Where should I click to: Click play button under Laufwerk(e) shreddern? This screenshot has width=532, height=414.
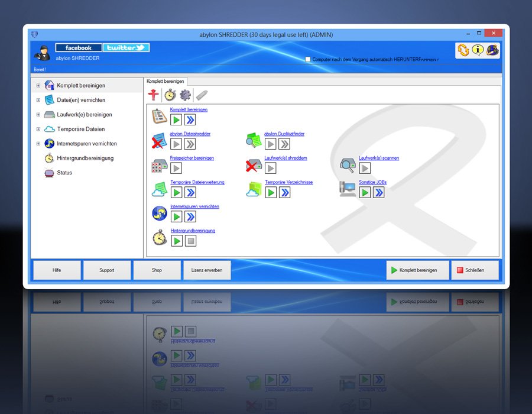(270, 169)
